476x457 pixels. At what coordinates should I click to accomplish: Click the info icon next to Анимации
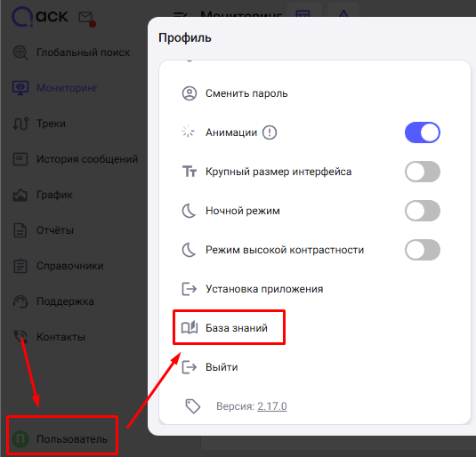coord(270,132)
